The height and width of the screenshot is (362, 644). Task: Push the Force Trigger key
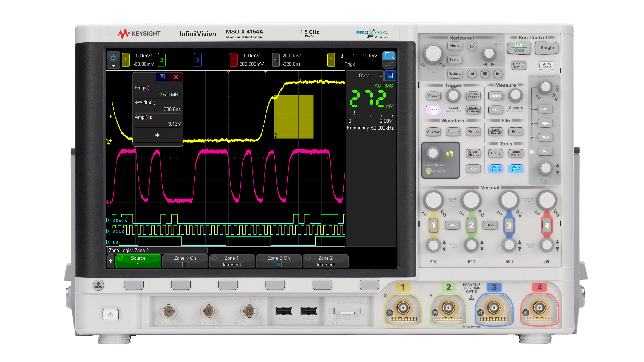473,96
